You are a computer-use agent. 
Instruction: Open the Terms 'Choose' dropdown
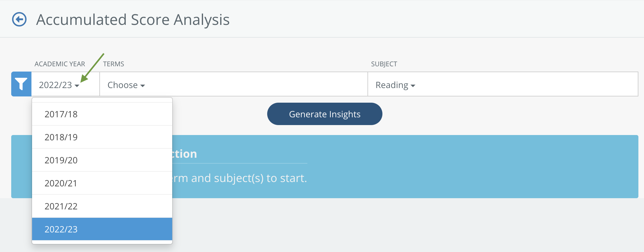coord(234,84)
